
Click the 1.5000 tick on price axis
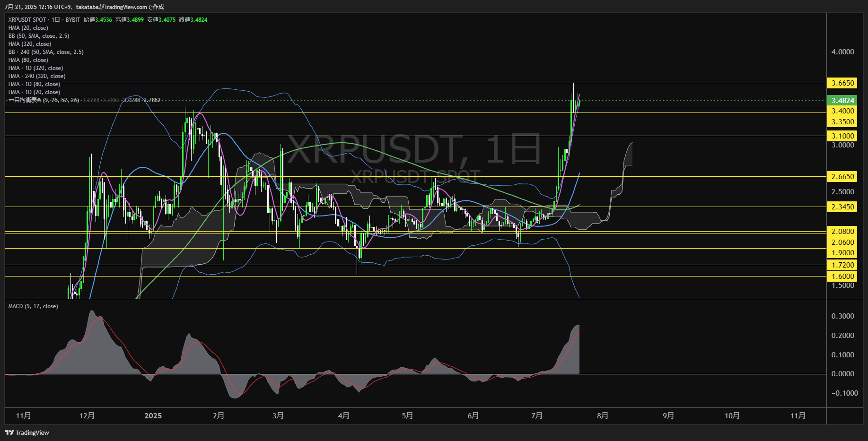click(x=842, y=285)
